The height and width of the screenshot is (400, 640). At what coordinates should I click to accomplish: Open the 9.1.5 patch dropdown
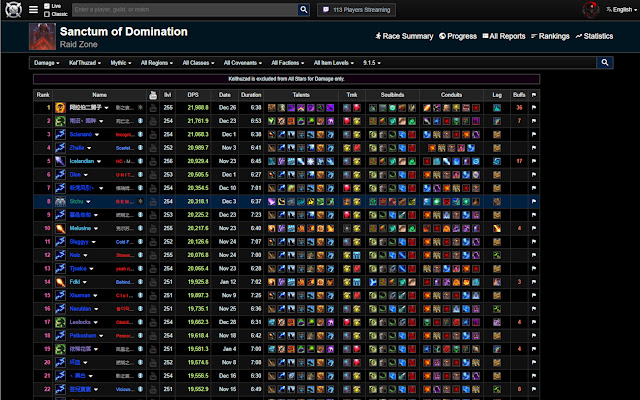pyautogui.click(x=372, y=63)
